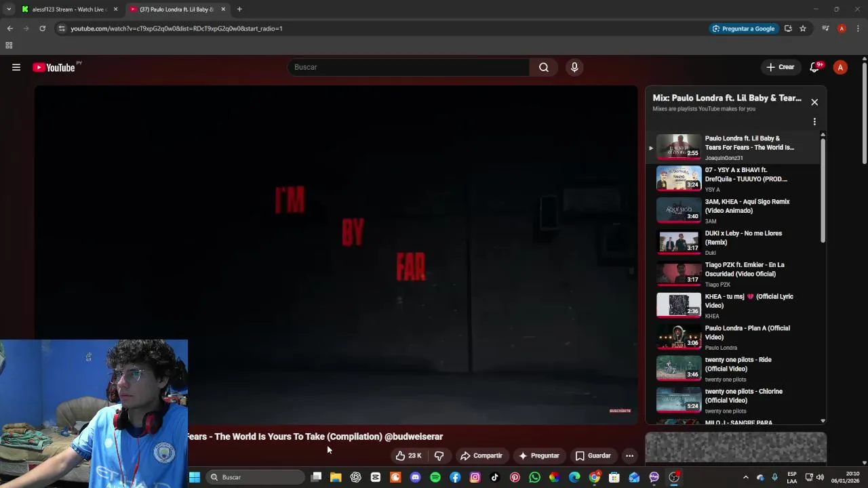Like the video with 23 K likes
The height and width of the screenshot is (488, 868).
coord(409,455)
